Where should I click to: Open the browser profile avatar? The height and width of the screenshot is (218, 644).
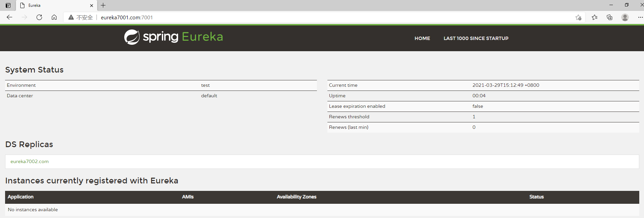pos(625,17)
